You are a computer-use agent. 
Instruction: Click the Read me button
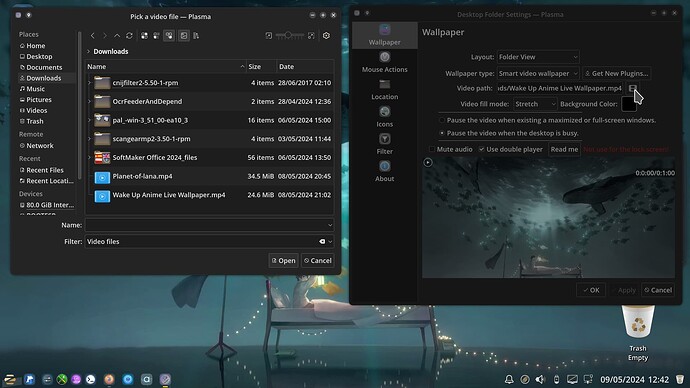pos(564,150)
